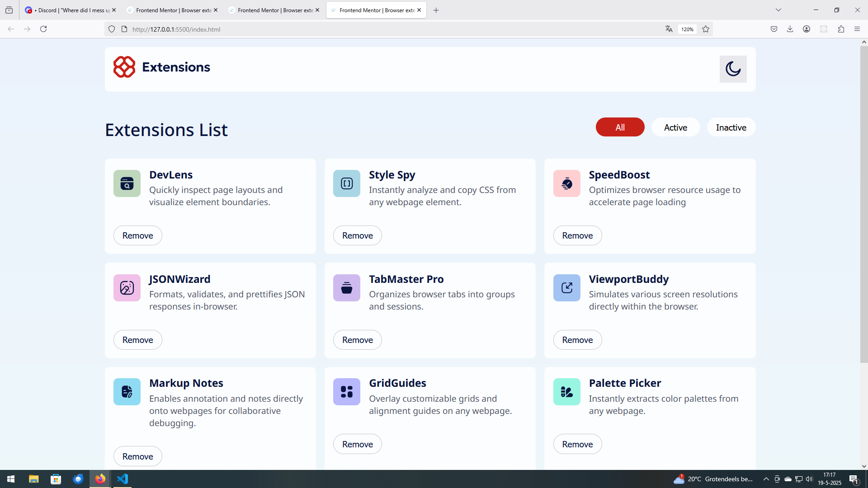The height and width of the screenshot is (488, 868).
Task: Toggle dark mode with moon icon
Action: tap(733, 69)
